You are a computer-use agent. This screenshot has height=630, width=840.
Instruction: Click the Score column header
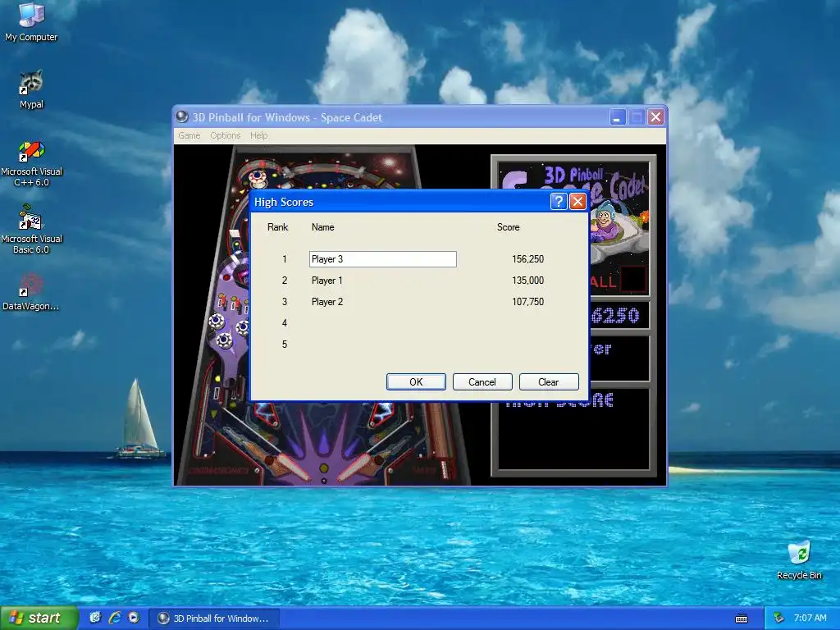point(509,227)
